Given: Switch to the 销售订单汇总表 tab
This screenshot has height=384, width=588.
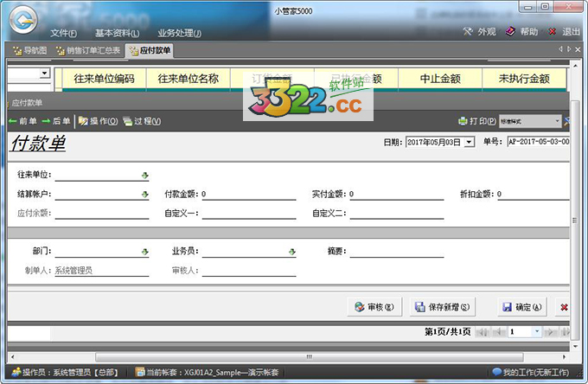Looking at the screenshot, I should (88, 50).
